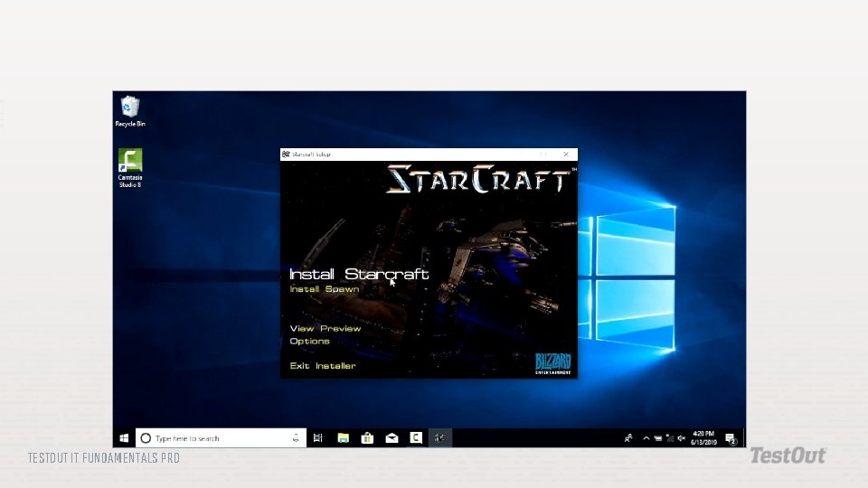Image resolution: width=868 pixels, height=488 pixels.
Task: Choose Install Spawn option
Action: (x=325, y=289)
